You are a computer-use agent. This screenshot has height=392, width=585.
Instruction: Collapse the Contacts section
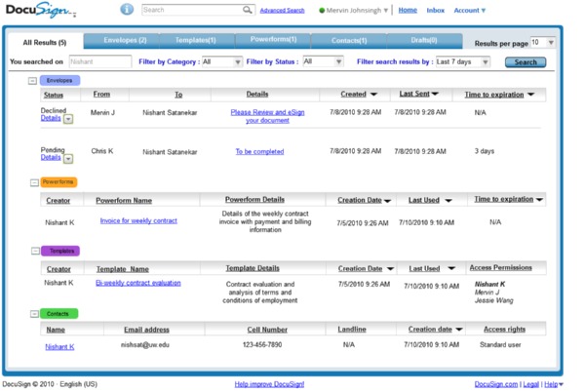(33, 314)
